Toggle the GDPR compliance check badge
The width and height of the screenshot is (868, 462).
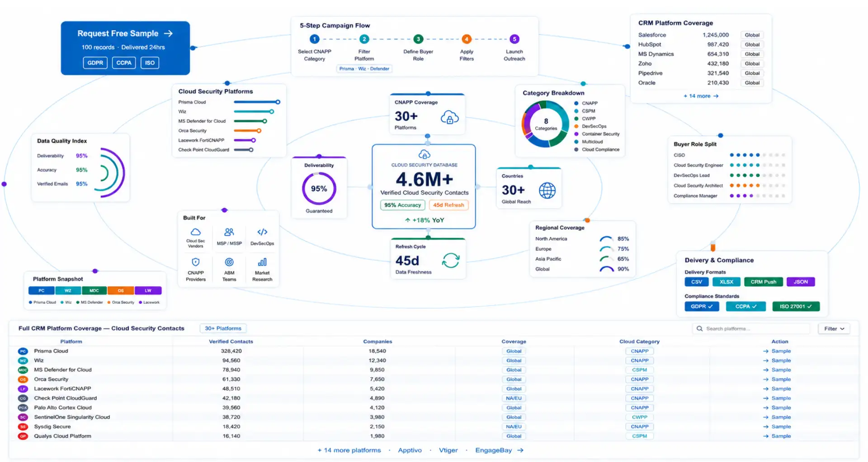[702, 306]
